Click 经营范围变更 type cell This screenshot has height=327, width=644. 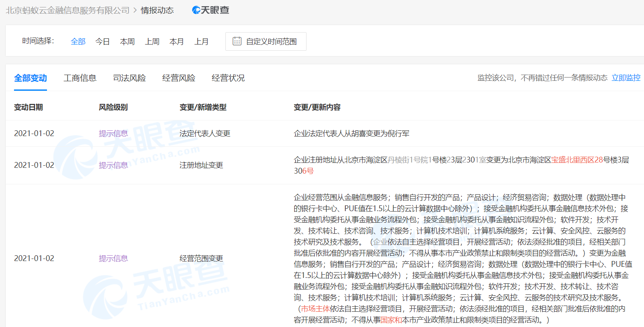201,258
